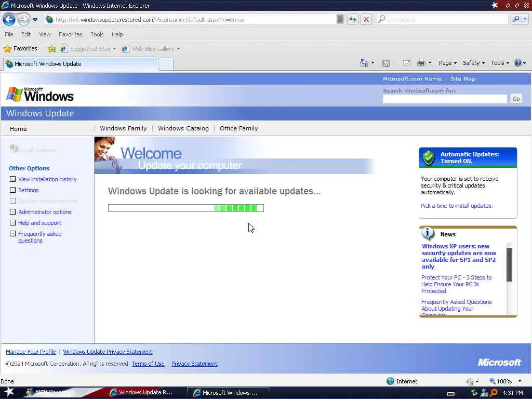Open the Manage Your Profile link
The width and height of the screenshot is (532, 399).
click(31, 352)
